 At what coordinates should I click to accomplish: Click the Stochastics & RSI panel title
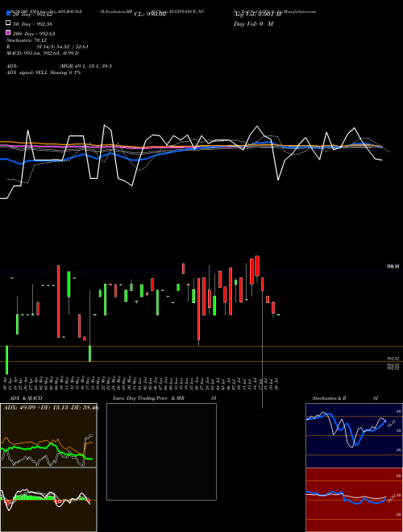[x=345, y=398]
